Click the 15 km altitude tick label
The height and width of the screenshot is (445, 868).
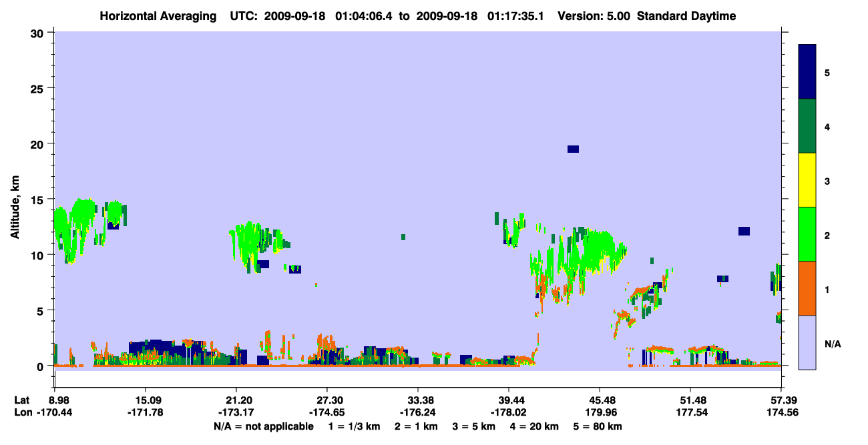tap(38, 199)
